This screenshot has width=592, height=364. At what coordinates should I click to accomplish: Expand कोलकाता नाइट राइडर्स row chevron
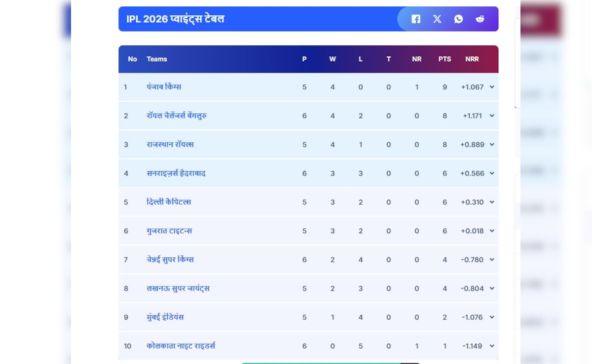pos(492,346)
